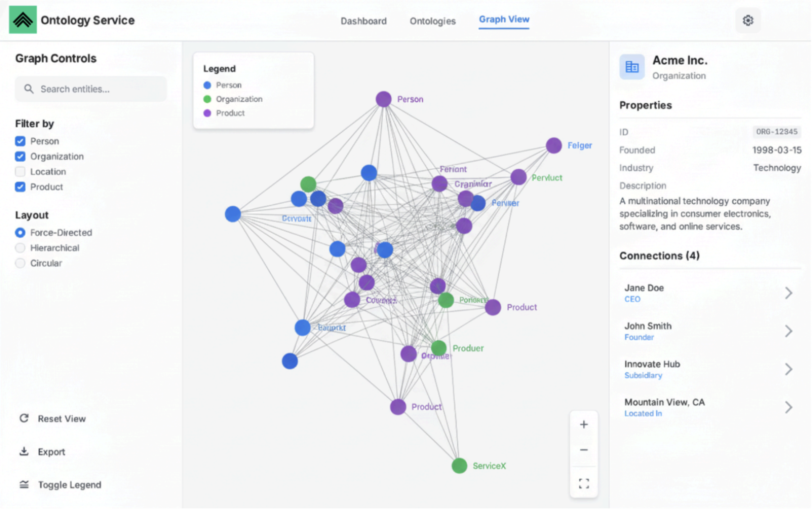This screenshot has height=510, width=812.
Task: Select the Hierarchical layout radio button
Action: tap(20, 248)
